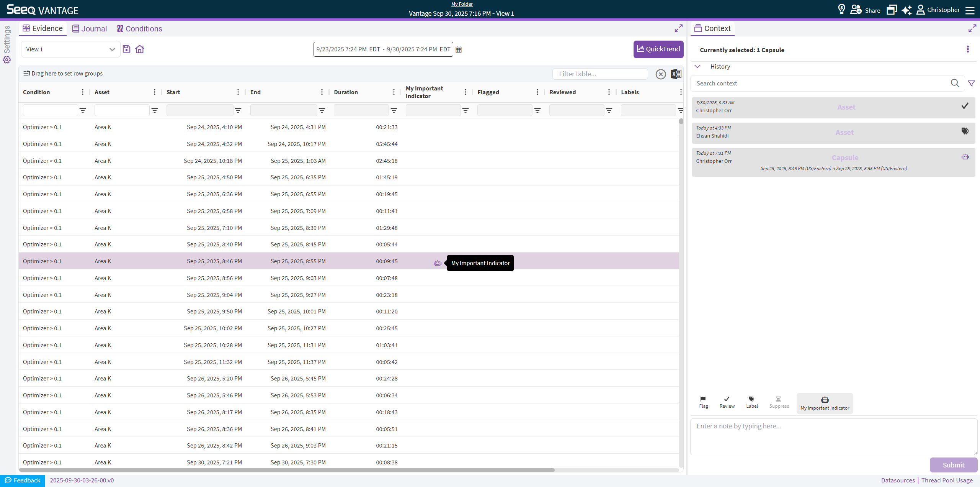
Task: Open the calendar date picker icon
Action: pyautogui.click(x=459, y=49)
